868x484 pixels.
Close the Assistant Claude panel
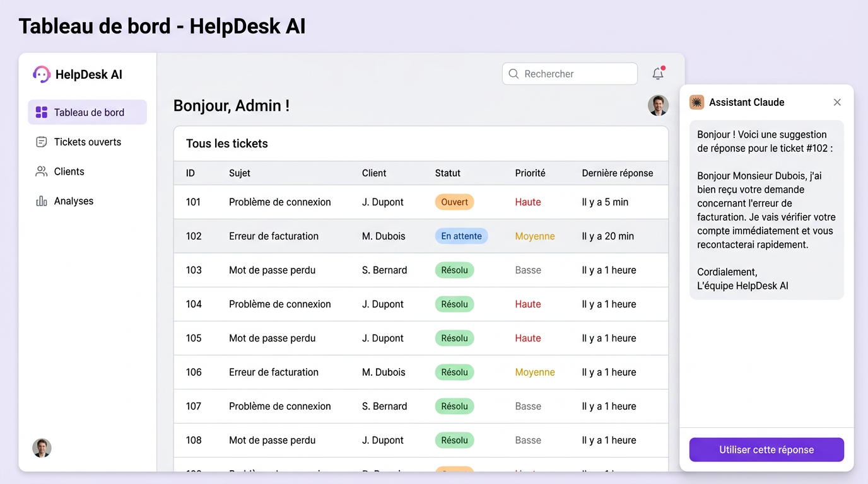(837, 102)
